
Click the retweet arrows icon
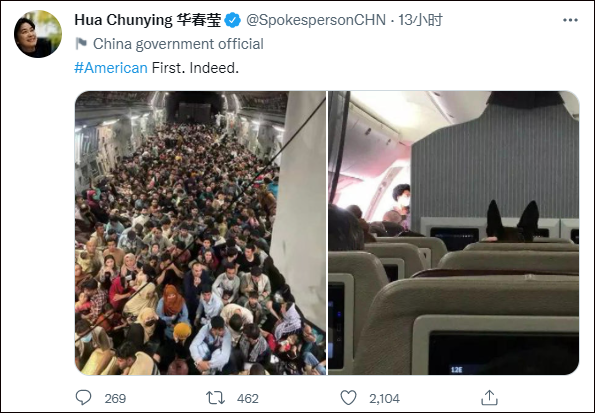(x=216, y=398)
